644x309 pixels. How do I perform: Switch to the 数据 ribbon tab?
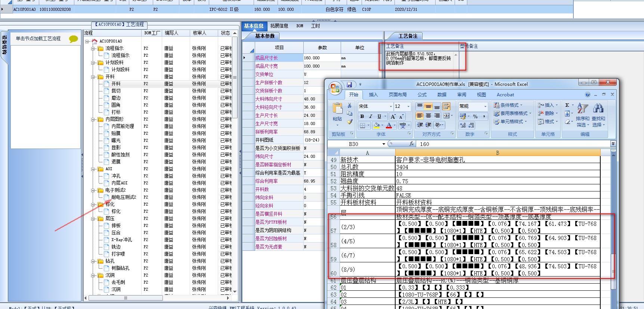[x=442, y=95]
